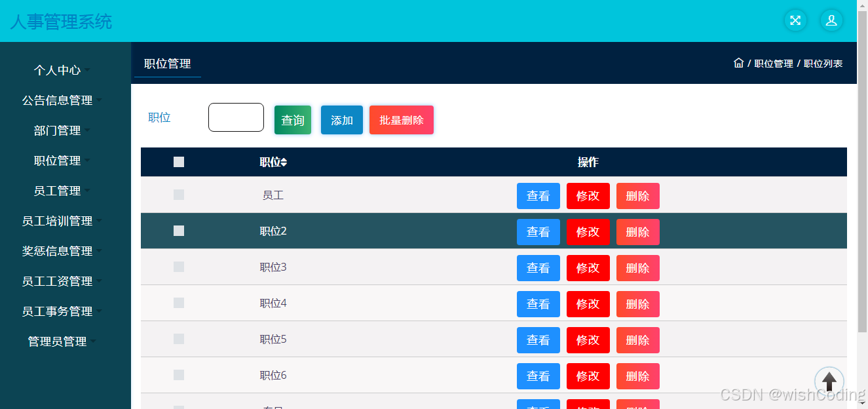
Task: Focus the 职位 search input field
Action: pos(236,117)
